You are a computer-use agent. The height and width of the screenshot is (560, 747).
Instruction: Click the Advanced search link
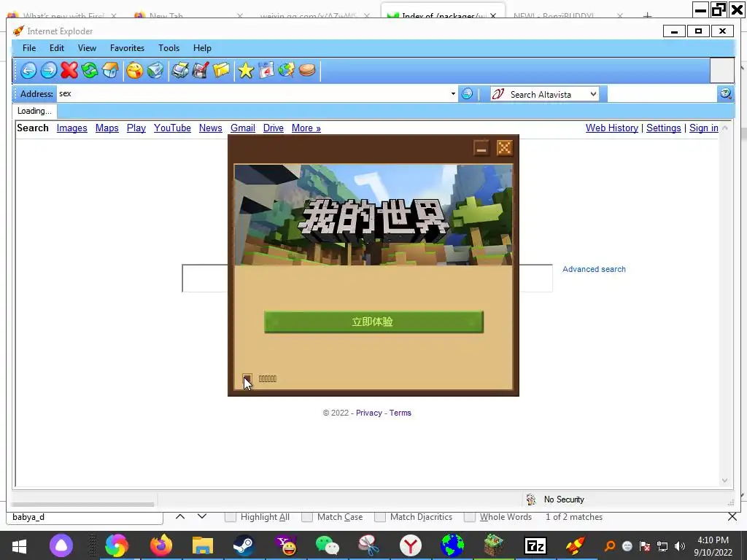pyautogui.click(x=594, y=269)
